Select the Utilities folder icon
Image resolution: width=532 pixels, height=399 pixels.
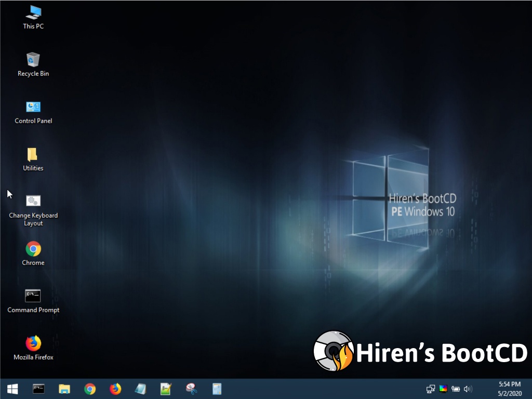click(x=33, y=159)
